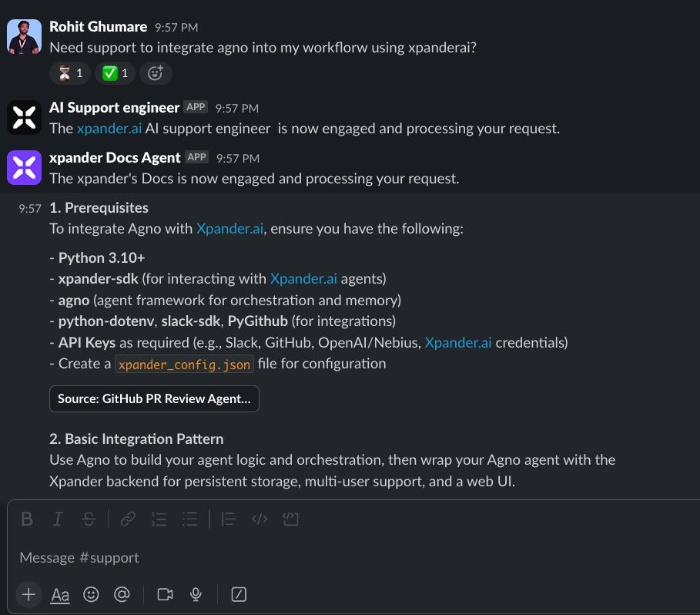The width and height of the screenshot is (700, 615).
Task: Open the slash commands shortcut icon
Action: (239, 594)
